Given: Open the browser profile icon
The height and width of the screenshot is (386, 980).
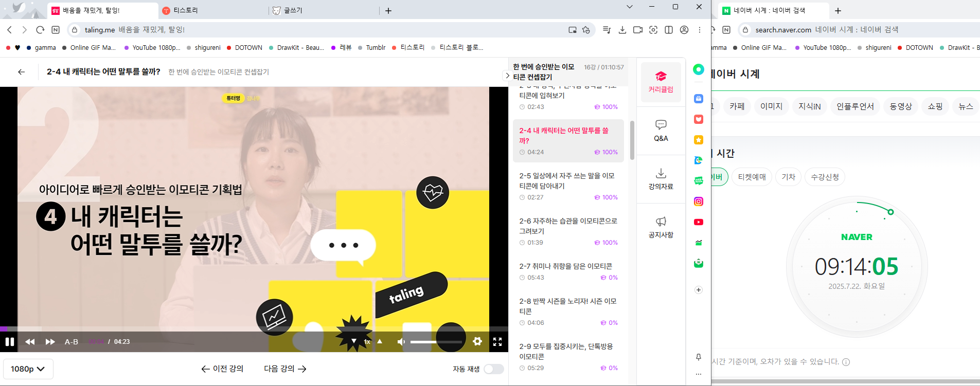Looking at the screenshot, I should click(x=684, y=30).
